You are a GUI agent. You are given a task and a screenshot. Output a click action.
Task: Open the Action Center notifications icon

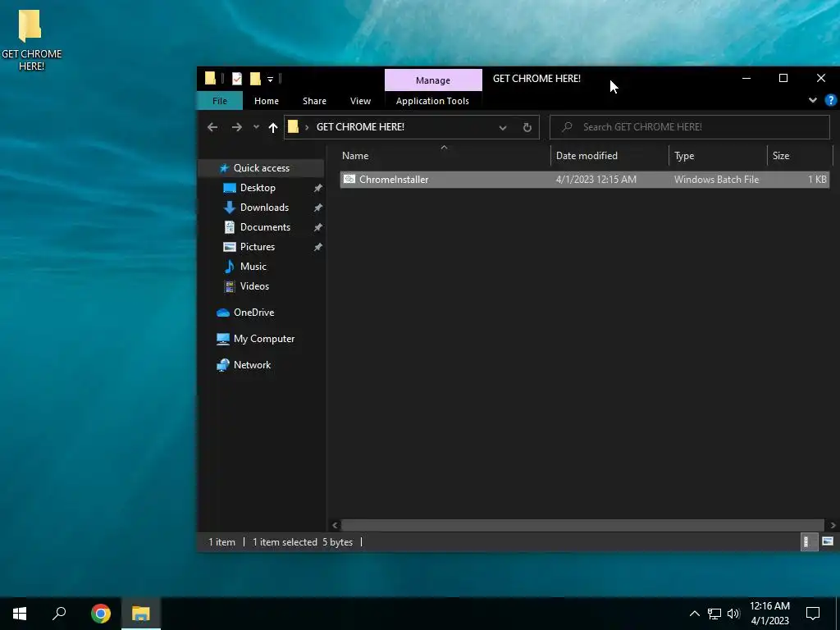point(813,614)
